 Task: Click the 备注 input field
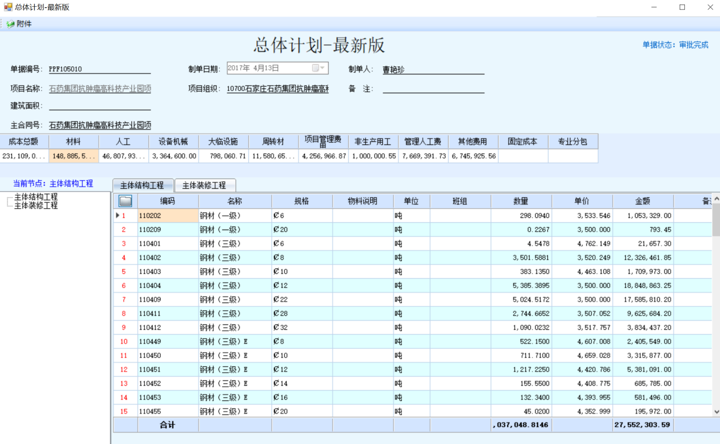coord(433,89)
